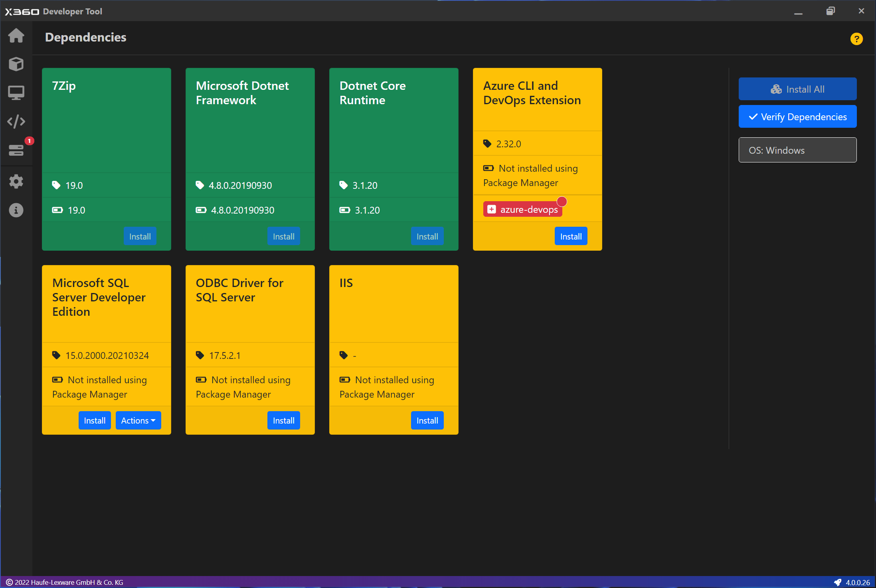This screenshot has height=588, width=876.
Task: Click battery icon on Dotnet Core Runtime card
Action: [345, 210]
